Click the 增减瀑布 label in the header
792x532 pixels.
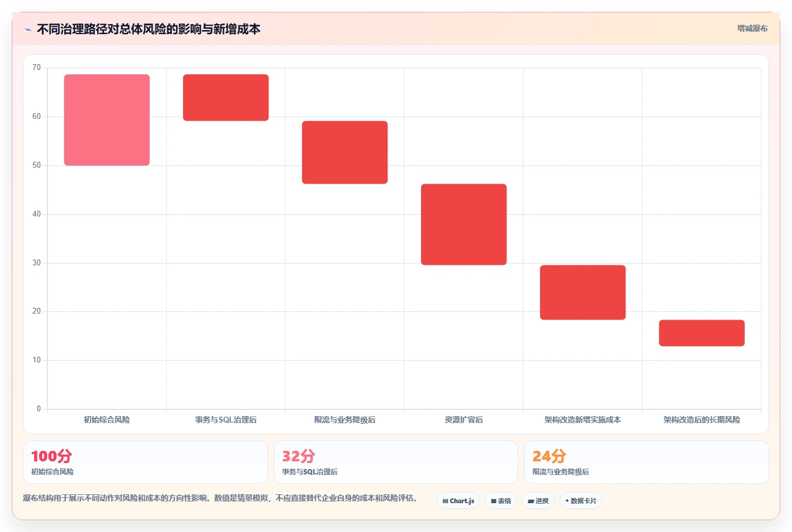coord(753,28)
